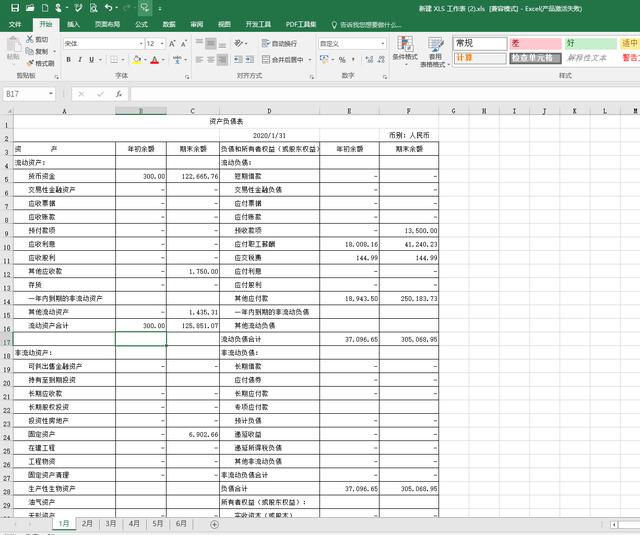Select column D header
This screenshot has width=640, height=535.
[x=269, y=111]
